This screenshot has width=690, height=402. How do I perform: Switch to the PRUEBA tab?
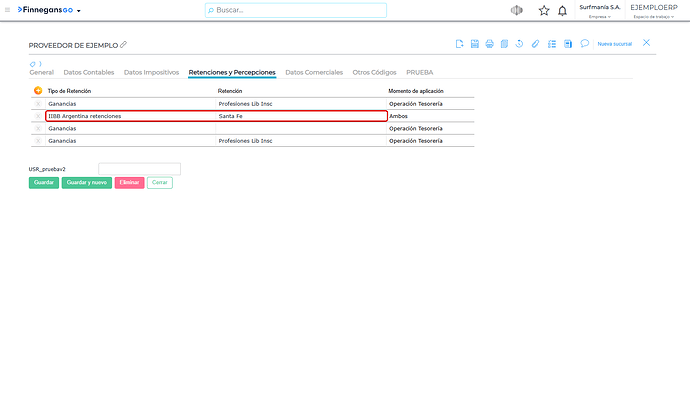[419, 72]
